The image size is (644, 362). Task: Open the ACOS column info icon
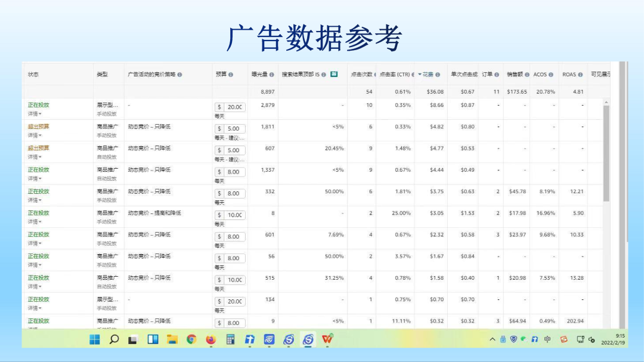click(550, 74)
